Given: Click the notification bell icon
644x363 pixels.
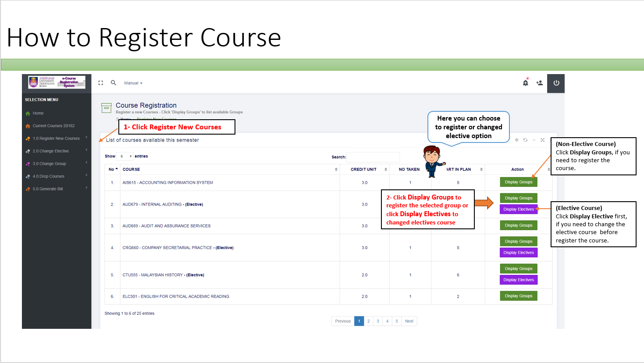Looking at the screenshot, I should [x=525, y=82].
